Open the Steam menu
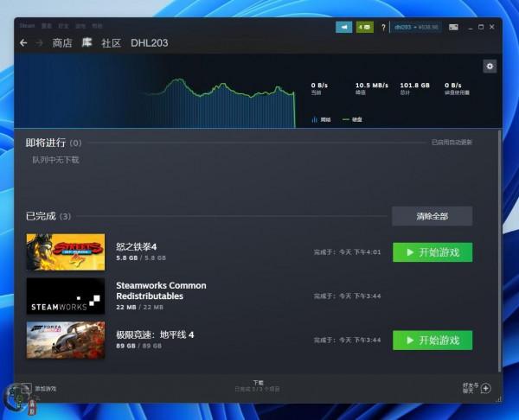Screen dimensions: 519x420 pyautogui.click(x=29, y=27)
